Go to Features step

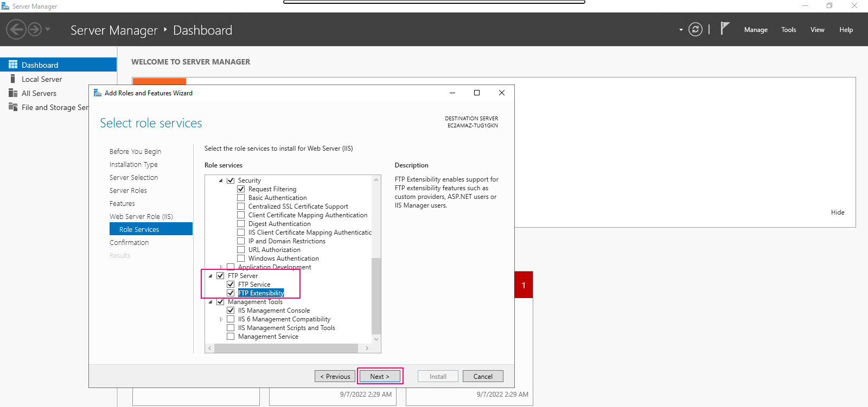tap(122, 203)
